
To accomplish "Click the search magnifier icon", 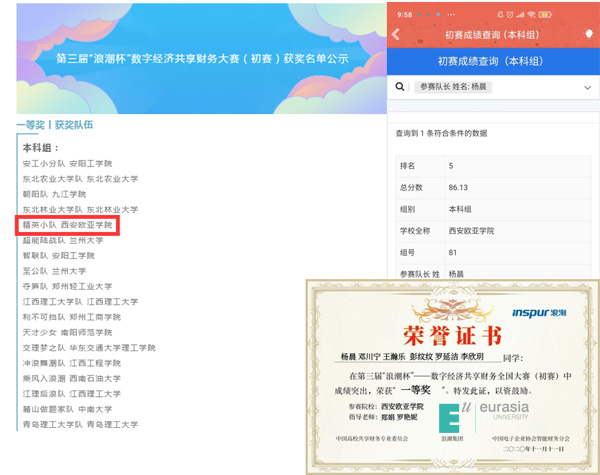I will point(400,88).
